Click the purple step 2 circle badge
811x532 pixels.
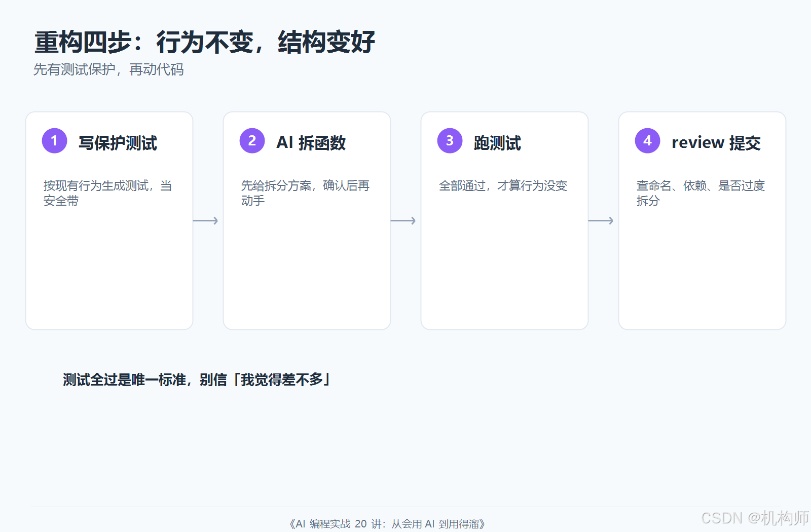pos(252,140)
